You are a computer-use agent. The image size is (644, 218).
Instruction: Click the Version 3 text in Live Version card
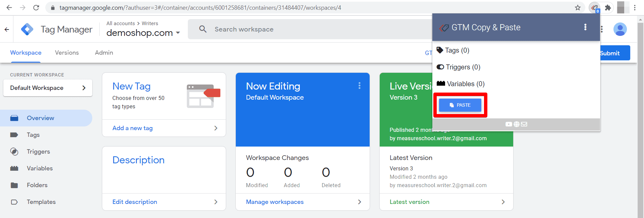[403, 97]
